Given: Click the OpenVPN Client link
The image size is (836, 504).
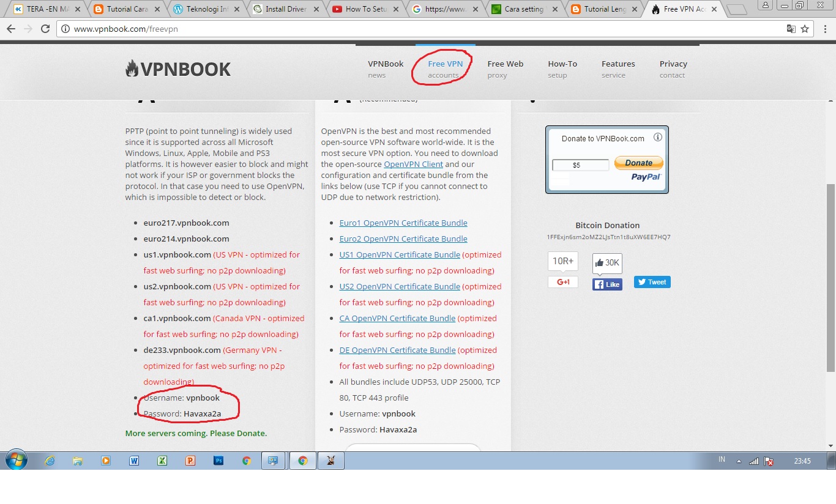Looking at the screenshot, I should click(x=413, y=164).
